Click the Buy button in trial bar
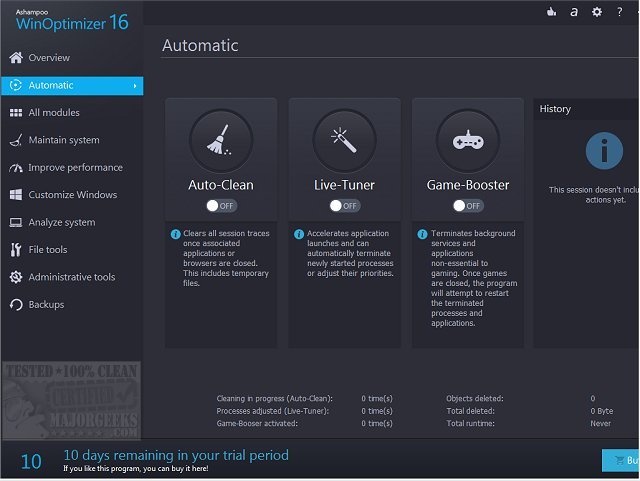 coord(620,461)
